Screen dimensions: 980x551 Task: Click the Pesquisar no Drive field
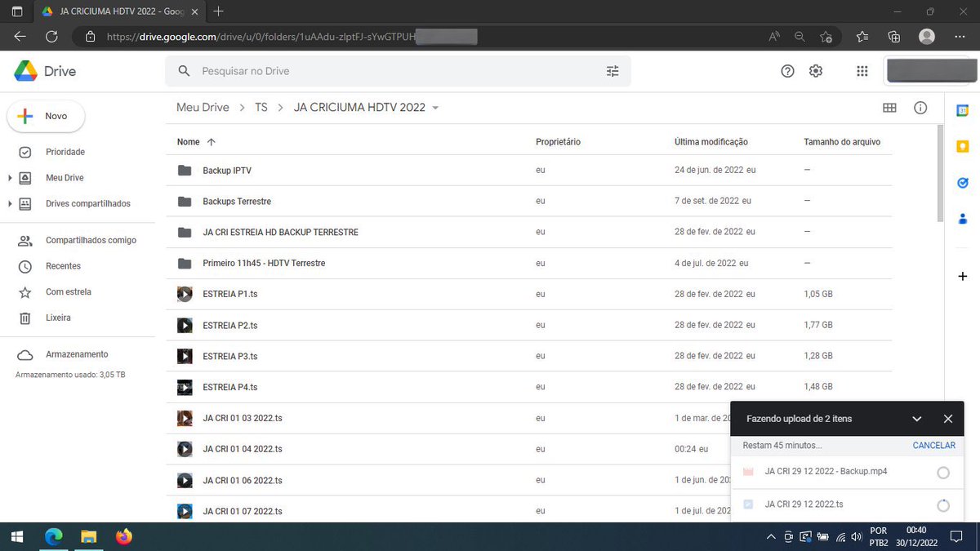pos(398,71)
